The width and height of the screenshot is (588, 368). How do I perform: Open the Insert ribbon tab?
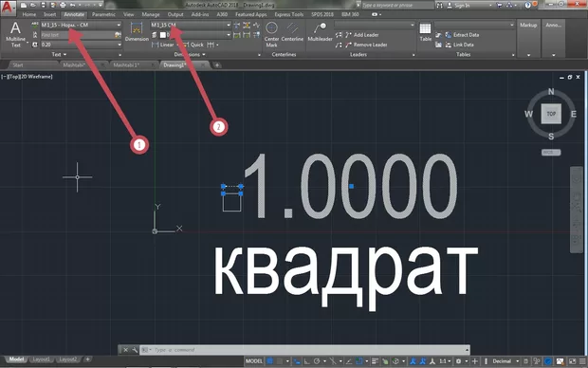pos(49,14)
